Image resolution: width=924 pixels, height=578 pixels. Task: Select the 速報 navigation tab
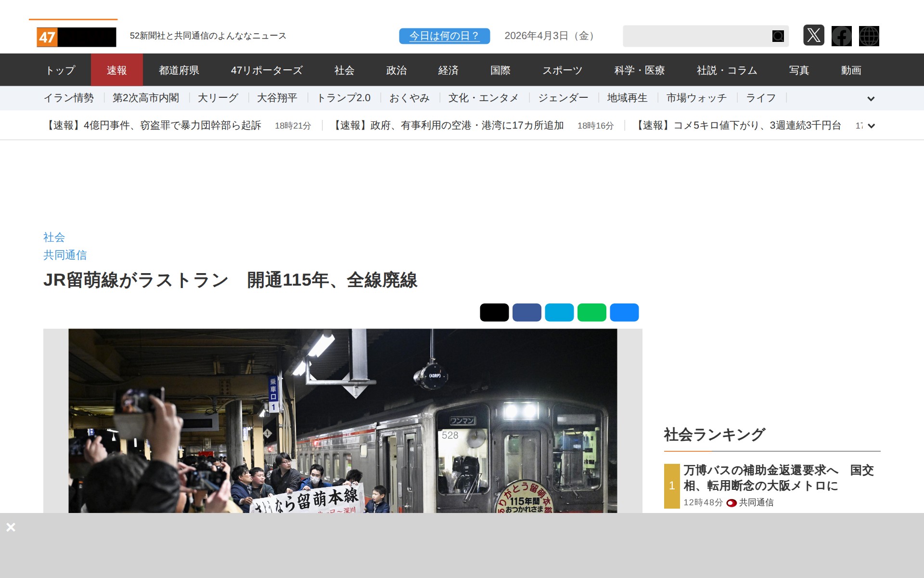pyautogui.click(x=116, y=70)
